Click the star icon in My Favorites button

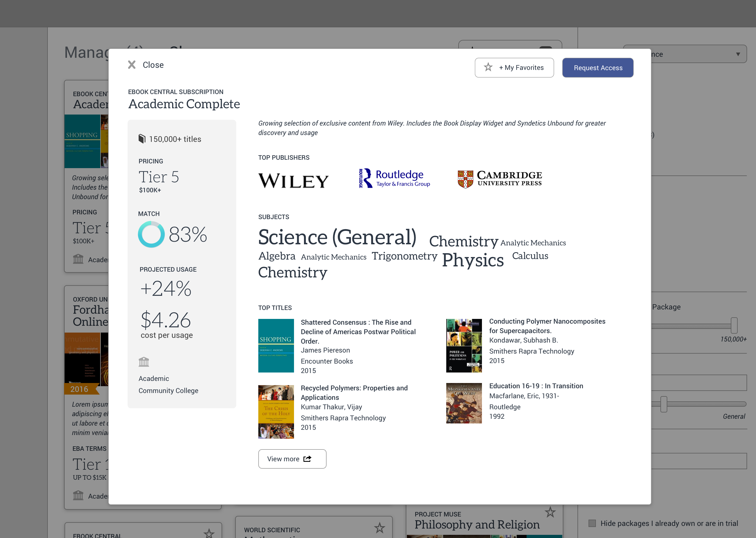[x=488, y=67]
